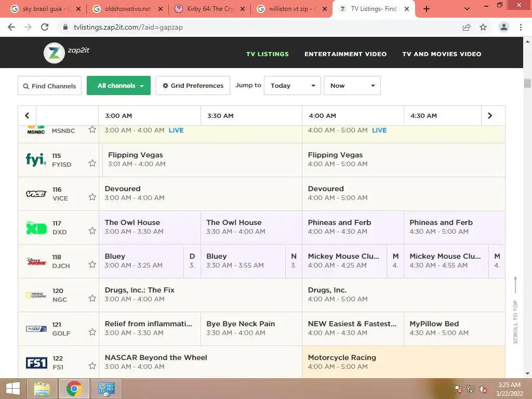Click the VICE channel logo
The image size is (532, 399).
click(36, 194)
